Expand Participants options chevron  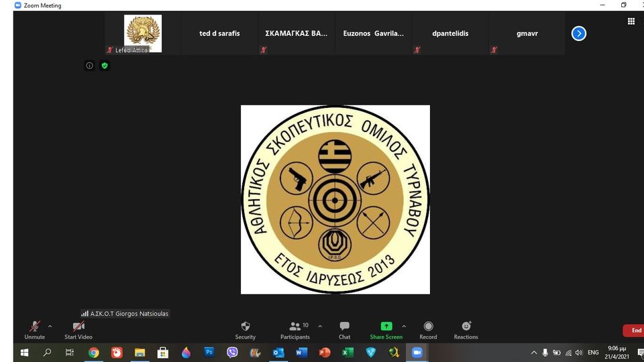[320, 326]
